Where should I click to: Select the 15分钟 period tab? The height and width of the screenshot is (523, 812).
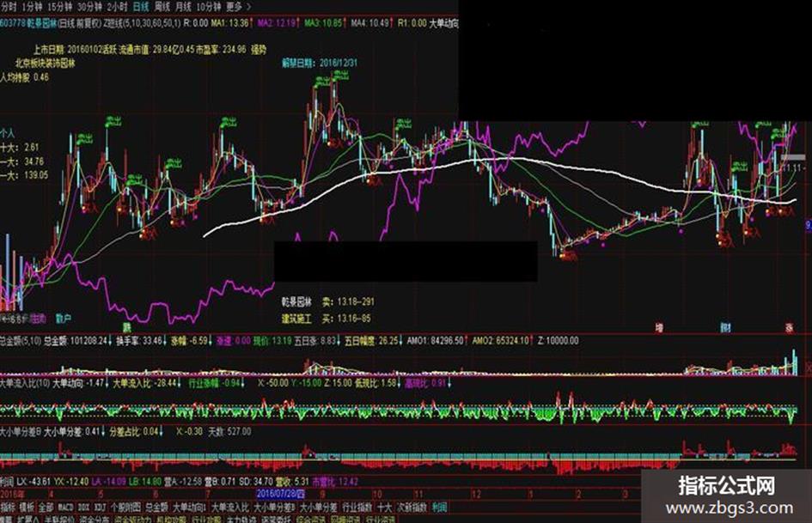click(x=59, y=7)
